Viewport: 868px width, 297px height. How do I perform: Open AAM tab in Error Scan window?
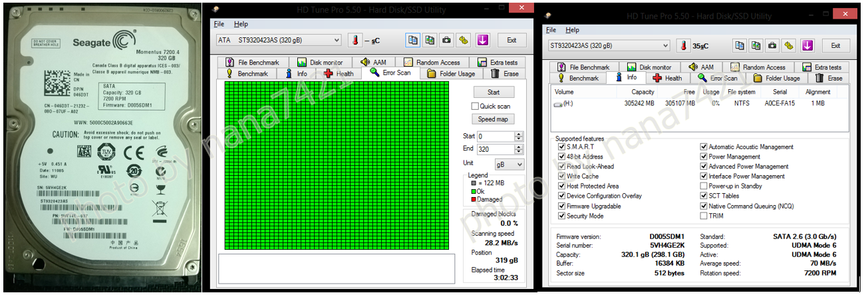coord(372,63)
